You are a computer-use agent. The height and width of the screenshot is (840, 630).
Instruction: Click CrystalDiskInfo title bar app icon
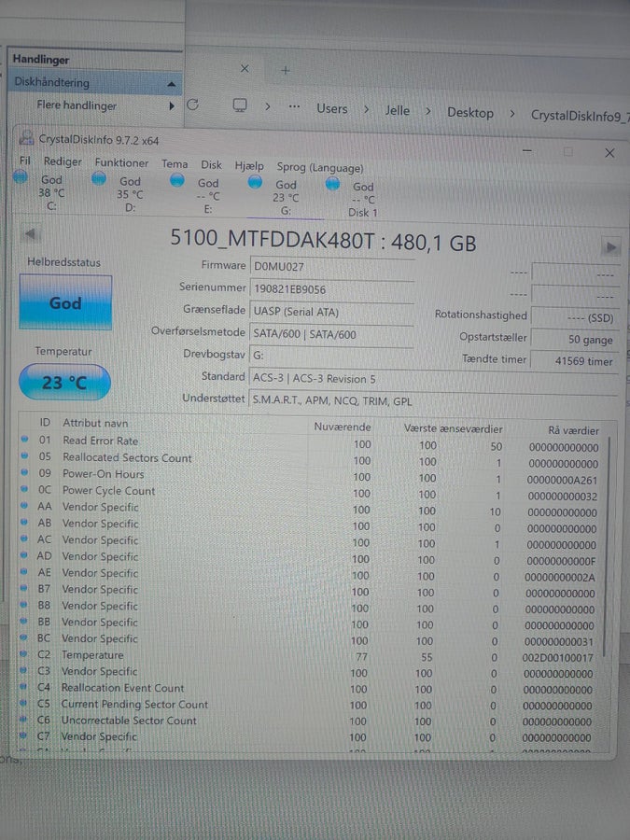point(26,138)
